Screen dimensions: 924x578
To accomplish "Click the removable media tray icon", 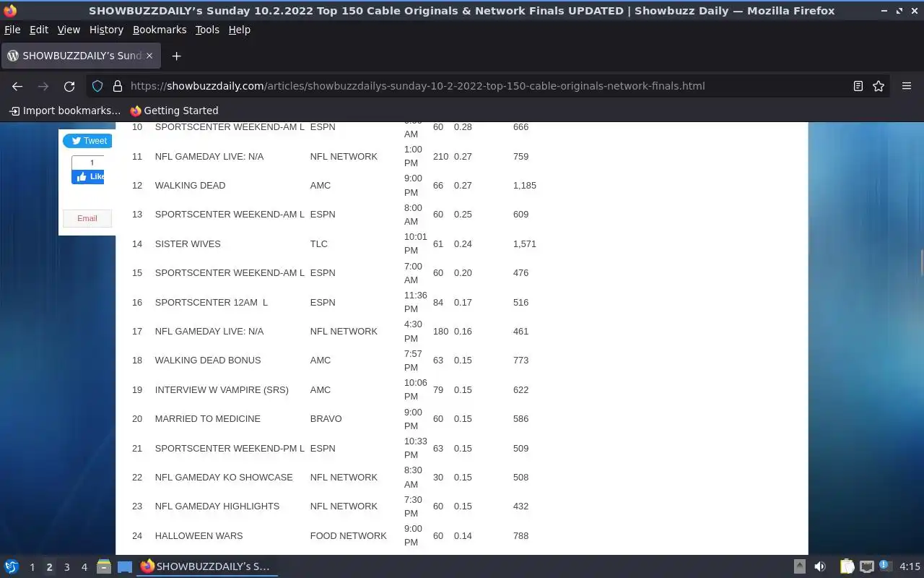I will tap(800, 566).
